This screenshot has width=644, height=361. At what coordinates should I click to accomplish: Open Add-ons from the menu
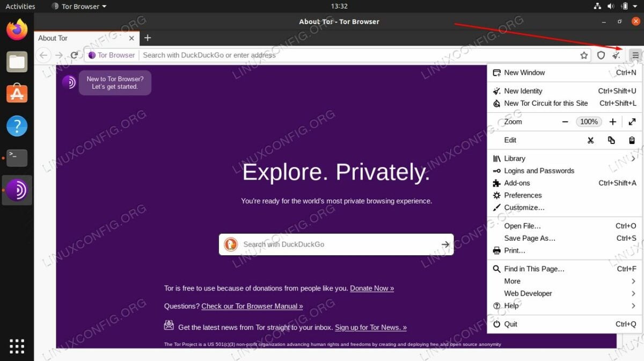click(x=565, y=183)
